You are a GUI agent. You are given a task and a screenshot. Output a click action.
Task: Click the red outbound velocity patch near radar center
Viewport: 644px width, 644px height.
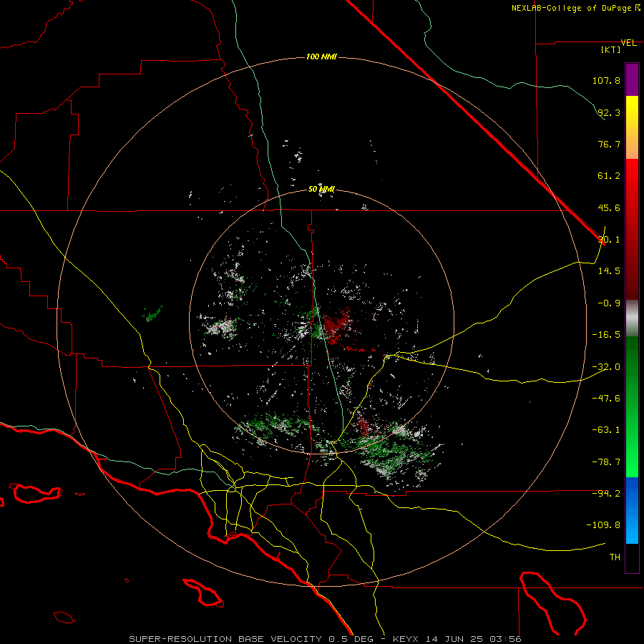point(336,324)
